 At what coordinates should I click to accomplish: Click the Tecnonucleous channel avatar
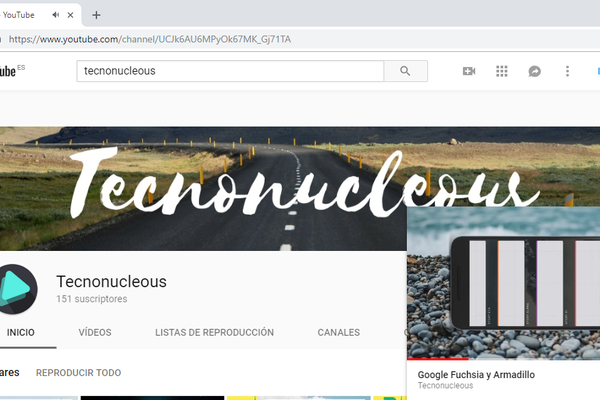(17, 289)
